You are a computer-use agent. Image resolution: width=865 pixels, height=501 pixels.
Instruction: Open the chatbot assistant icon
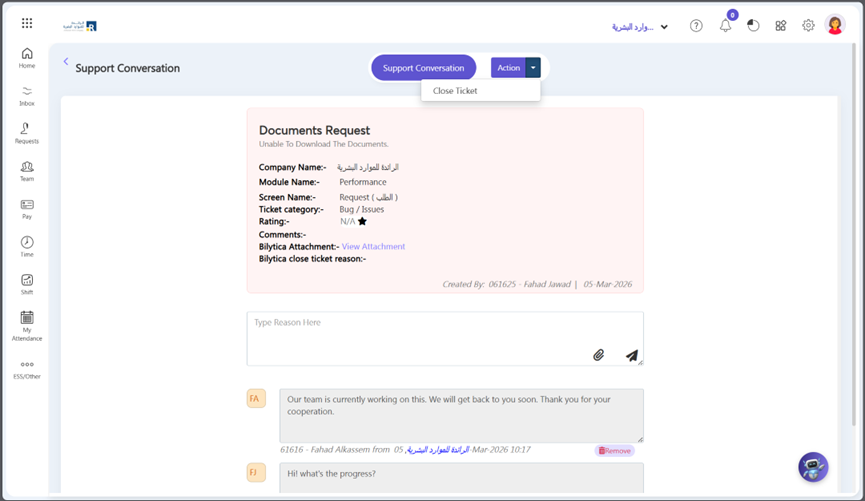(x=813, y=467)
